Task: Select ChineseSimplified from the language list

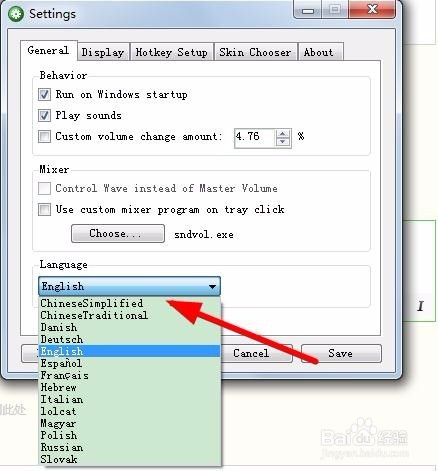Action: pos(130,303)
